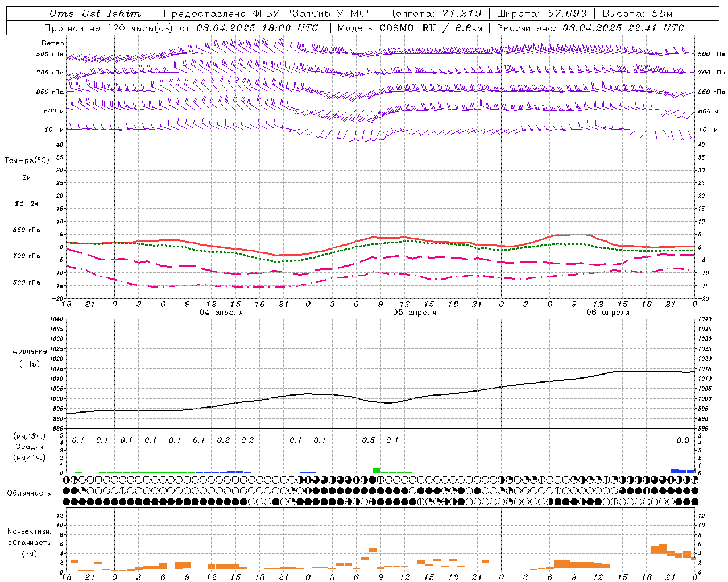
Task: Click the 'Модель COSMO-RU / 6.6км' label
Action: coord(410,28)
